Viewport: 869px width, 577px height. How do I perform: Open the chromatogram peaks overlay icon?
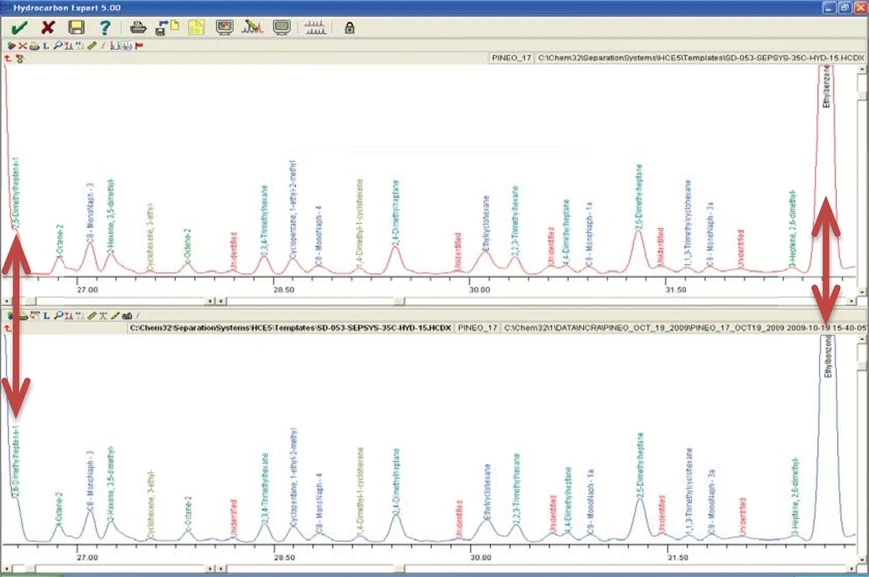point(314,28)
